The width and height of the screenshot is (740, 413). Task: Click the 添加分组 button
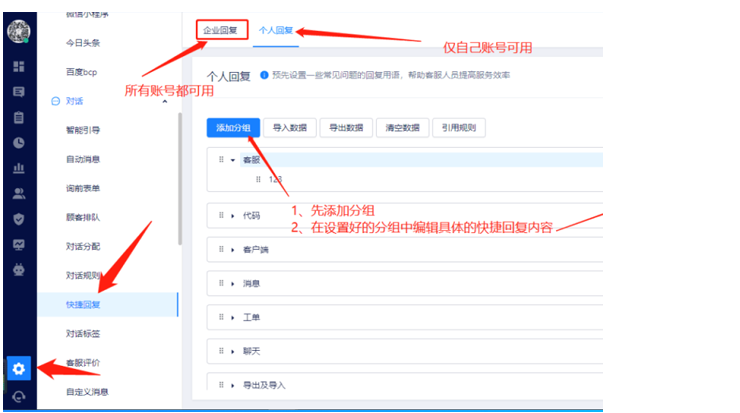pos(233,127)
